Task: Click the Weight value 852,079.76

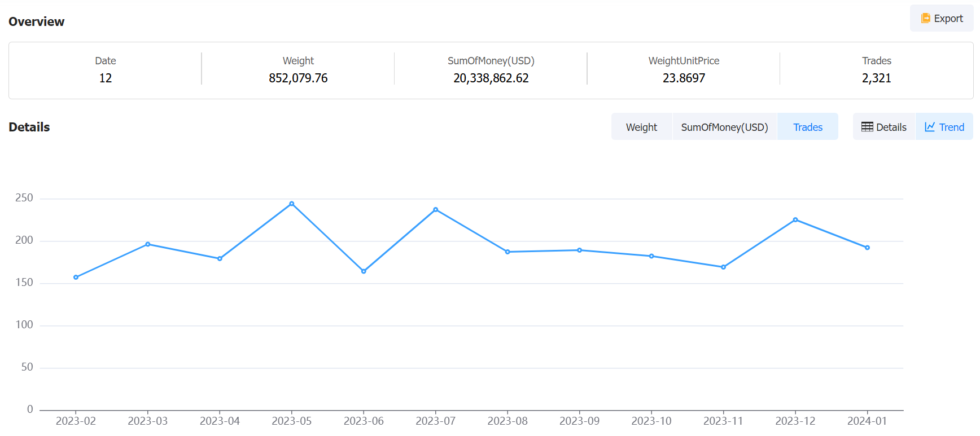Action: click(x=298, y=78)
